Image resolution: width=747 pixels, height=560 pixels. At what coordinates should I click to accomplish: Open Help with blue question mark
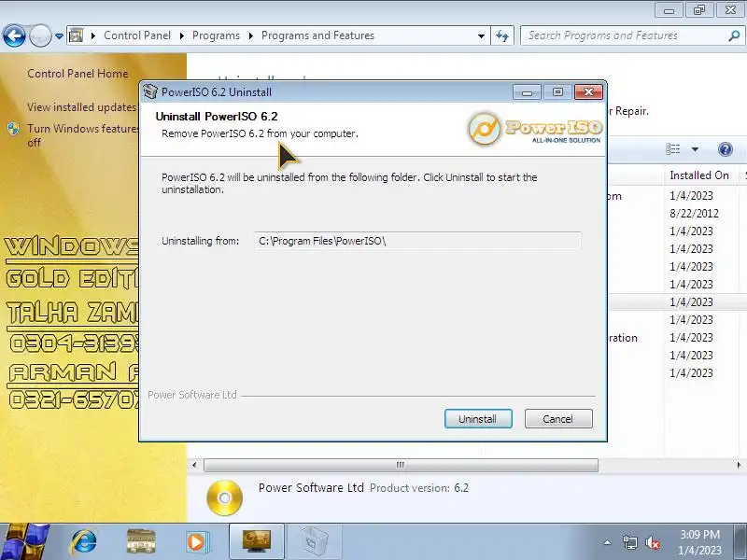tap(726, 149)
